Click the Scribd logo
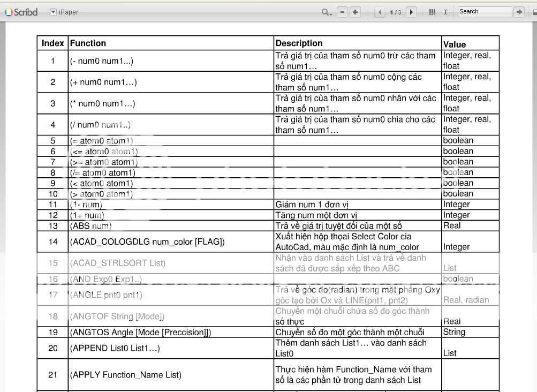The height and width of the screenshot is (392, 537). click(21, 12)
